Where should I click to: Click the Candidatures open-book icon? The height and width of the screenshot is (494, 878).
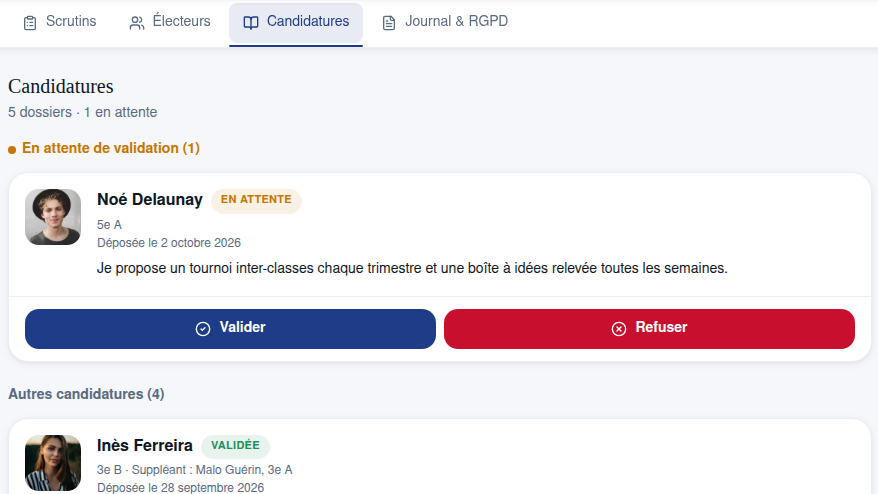pos(251,23)
